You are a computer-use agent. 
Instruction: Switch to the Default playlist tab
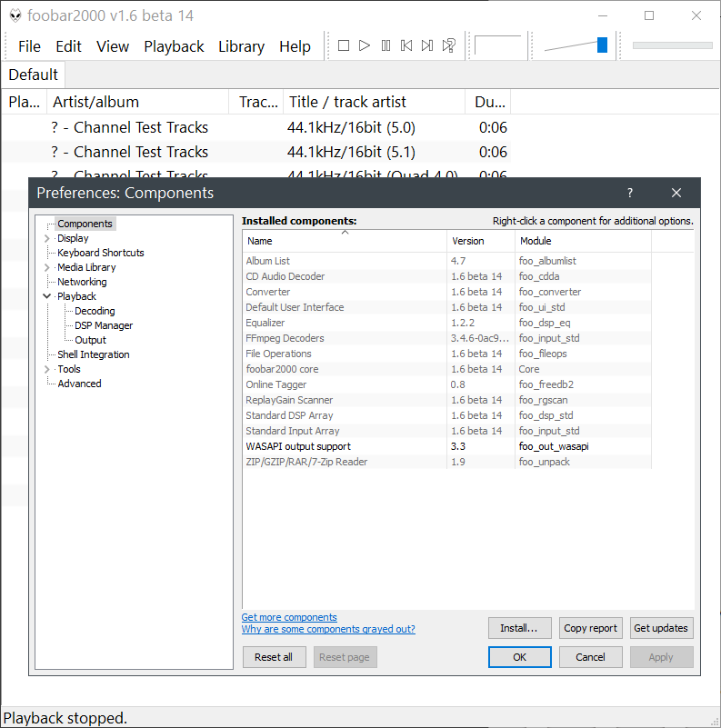pyautogui.click(x=33, y=75)
